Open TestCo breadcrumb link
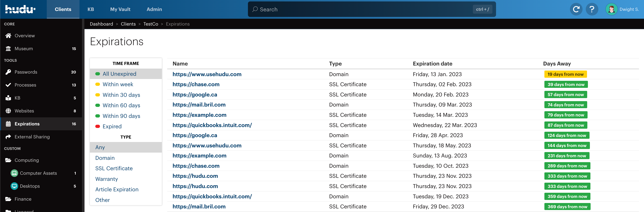The width and height of the screenshot is (644, 212). 151,24
